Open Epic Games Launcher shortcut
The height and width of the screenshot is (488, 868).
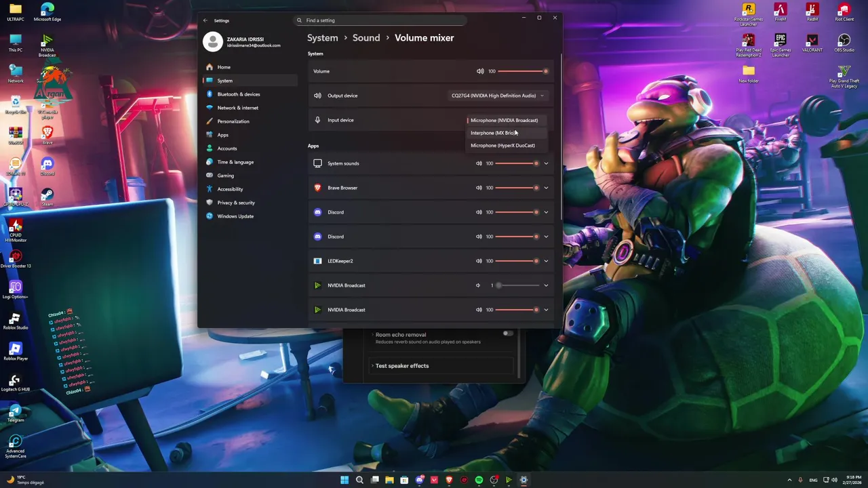(781, 46)
